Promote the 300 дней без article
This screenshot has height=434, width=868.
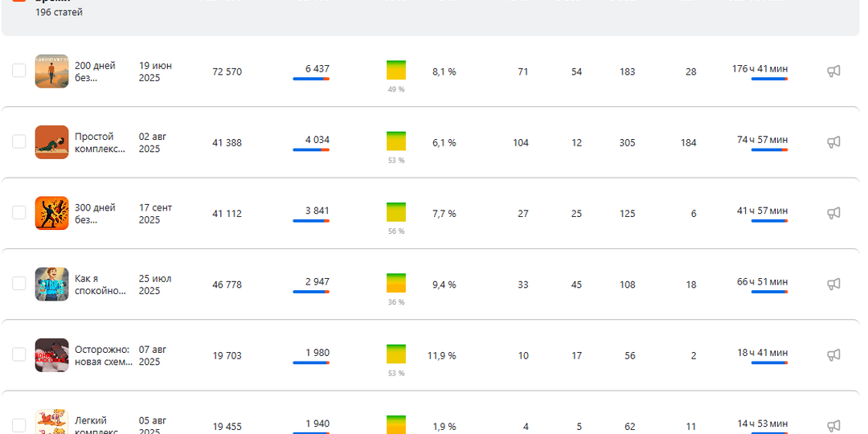833,213
